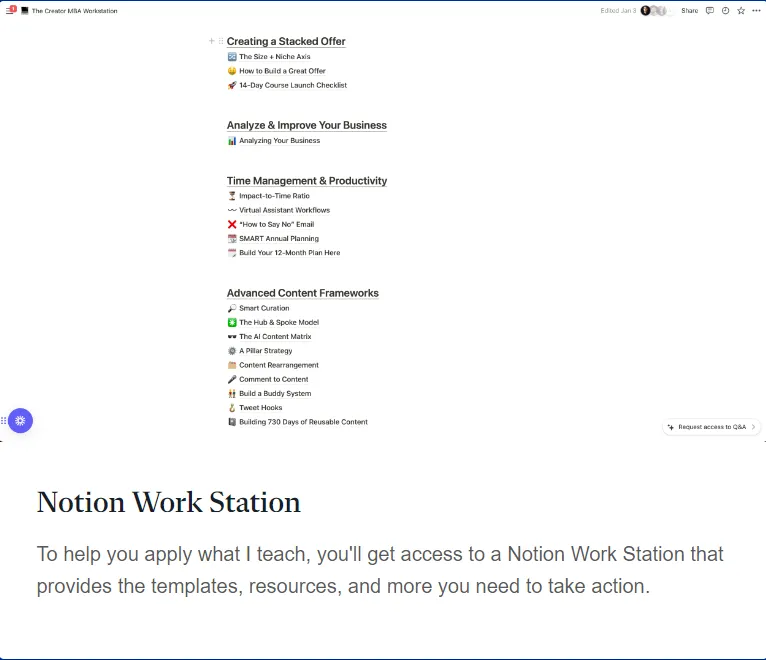Open Smart Curation page
This screenshot has width=766, height=660.
click(x=264, y=308)
